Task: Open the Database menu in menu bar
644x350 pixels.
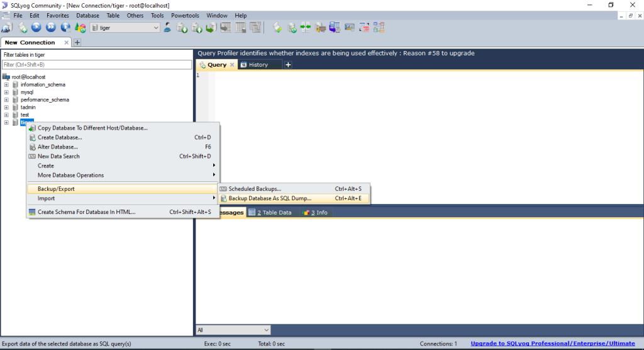Action: [x=87, y=16]
